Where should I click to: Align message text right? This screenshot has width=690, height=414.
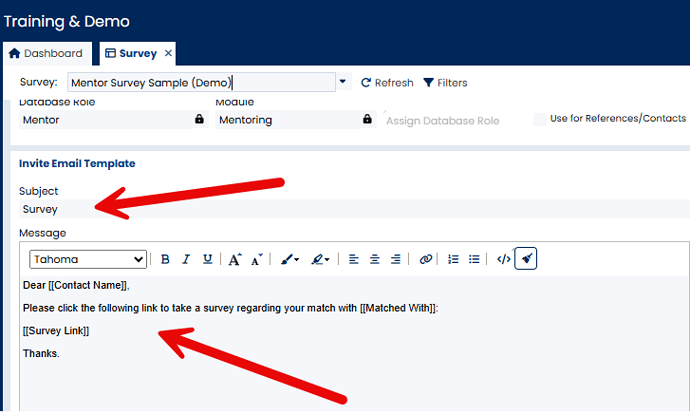[396, 259]
